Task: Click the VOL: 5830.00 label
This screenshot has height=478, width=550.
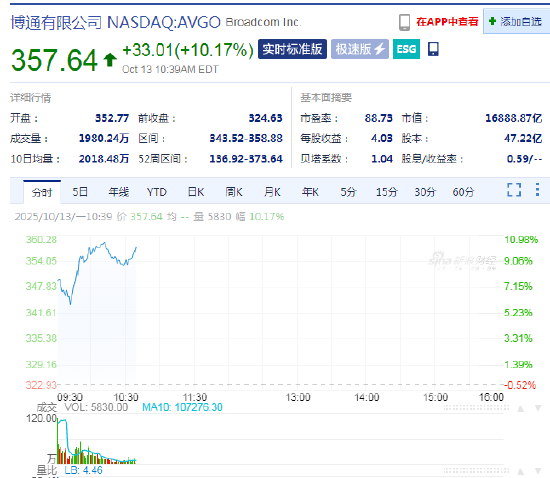Action: 96,407
